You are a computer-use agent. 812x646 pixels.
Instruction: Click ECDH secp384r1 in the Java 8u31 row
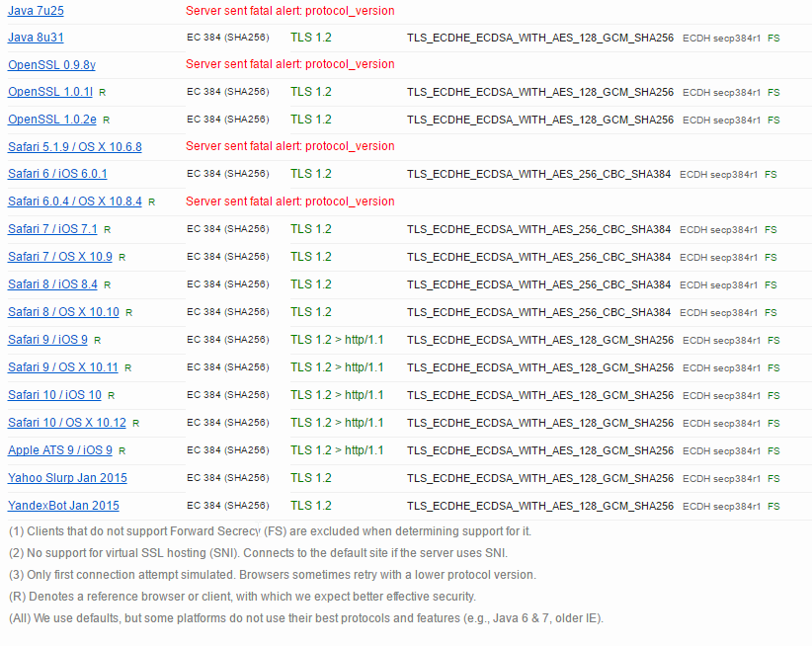click(x=721, y=39)
